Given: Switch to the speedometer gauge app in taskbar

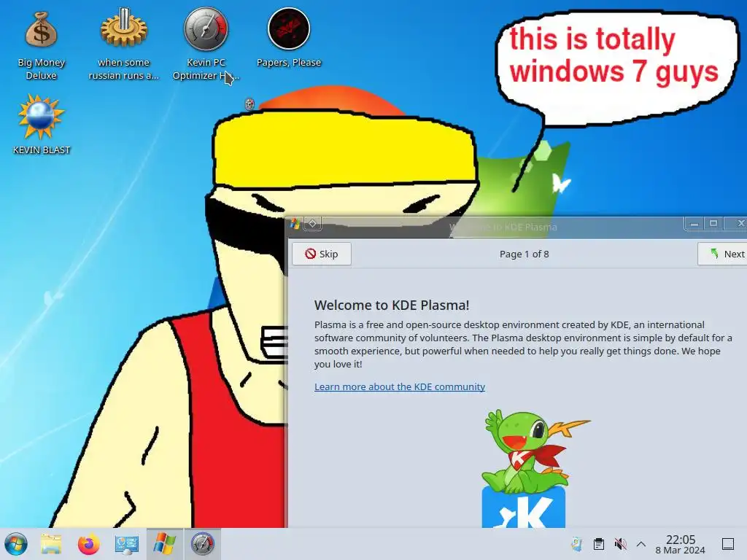Looking at the screenshot, I should 203,544.
